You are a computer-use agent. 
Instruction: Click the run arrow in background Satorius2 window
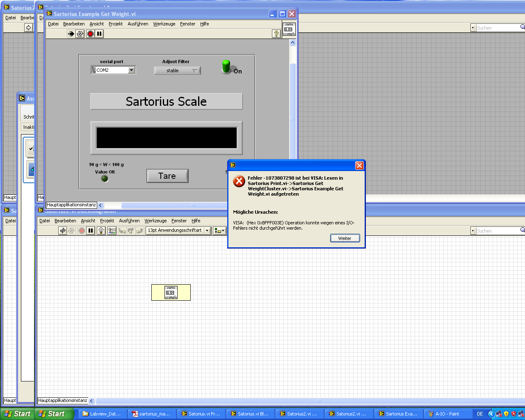(28, 27)
